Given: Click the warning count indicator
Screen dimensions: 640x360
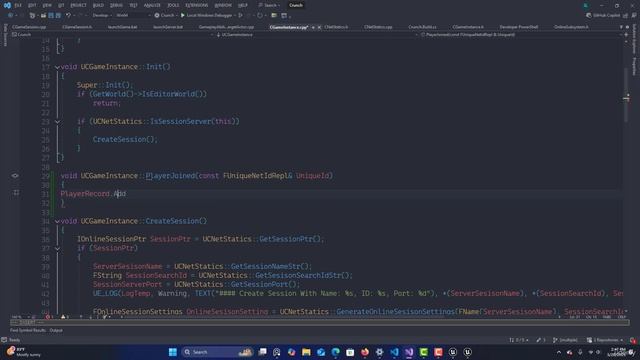Looking at the screenshot, I should (x=64, y=317).
